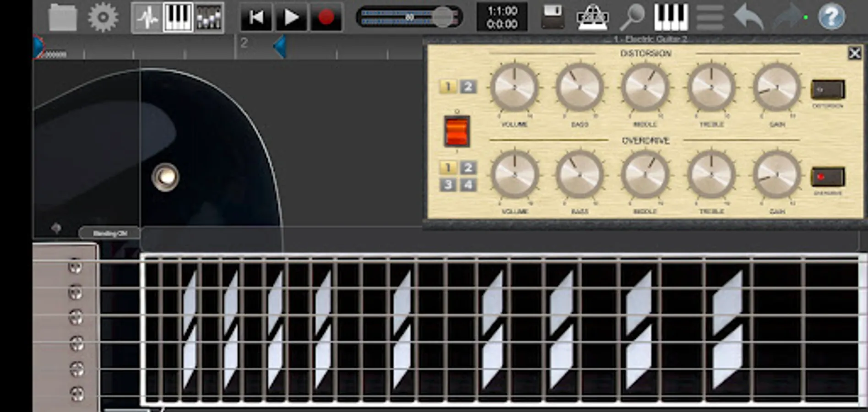Adjust the Distortion Bass knob
This screenshot has height=412, width=868.
[580, 87]
